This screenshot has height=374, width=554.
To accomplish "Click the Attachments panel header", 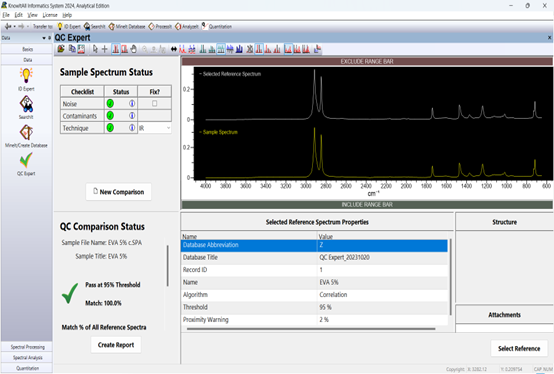I will pyautogui.click(x=504, y=315).
